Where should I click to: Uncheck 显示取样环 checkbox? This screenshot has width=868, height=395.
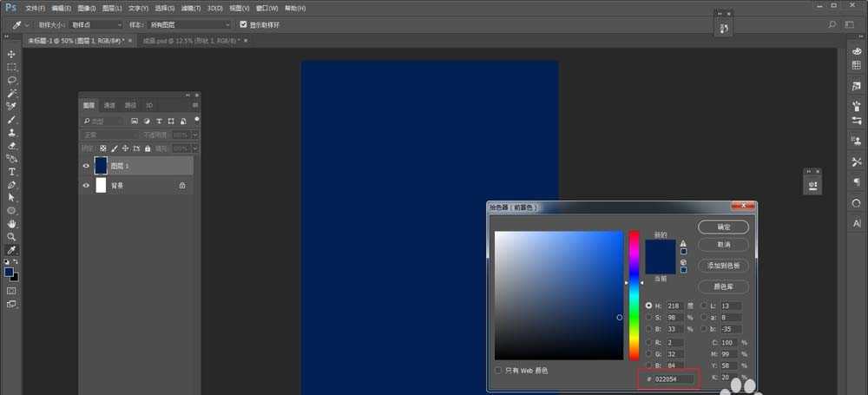243,25
